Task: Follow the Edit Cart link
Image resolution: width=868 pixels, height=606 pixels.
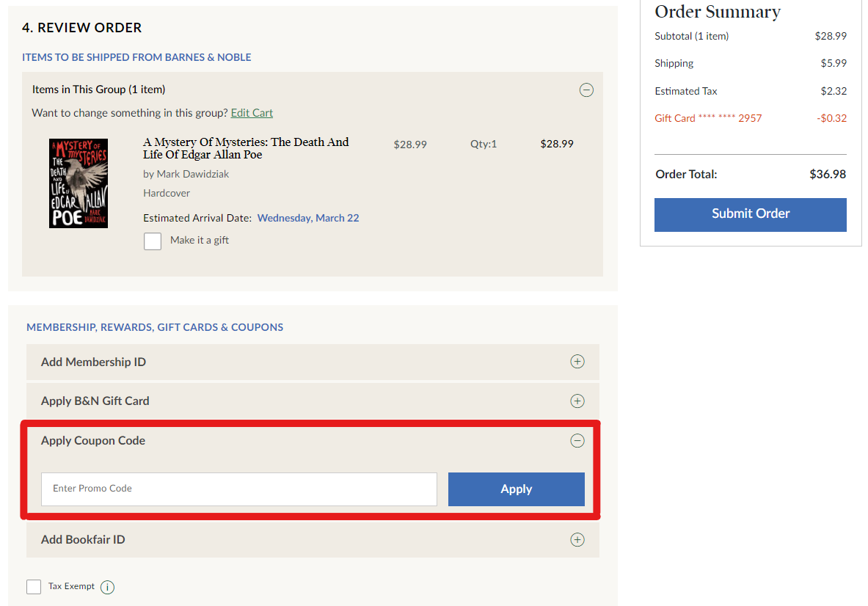Action: [252, 113]
